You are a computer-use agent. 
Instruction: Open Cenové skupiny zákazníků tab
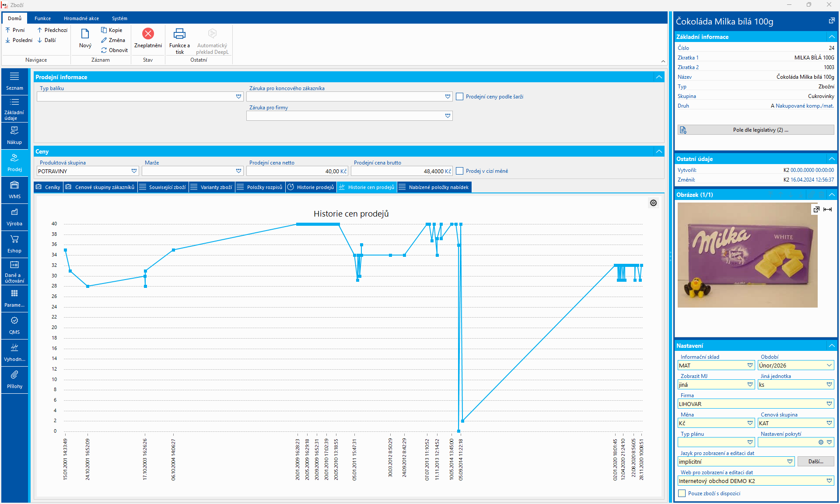point(100,187)
